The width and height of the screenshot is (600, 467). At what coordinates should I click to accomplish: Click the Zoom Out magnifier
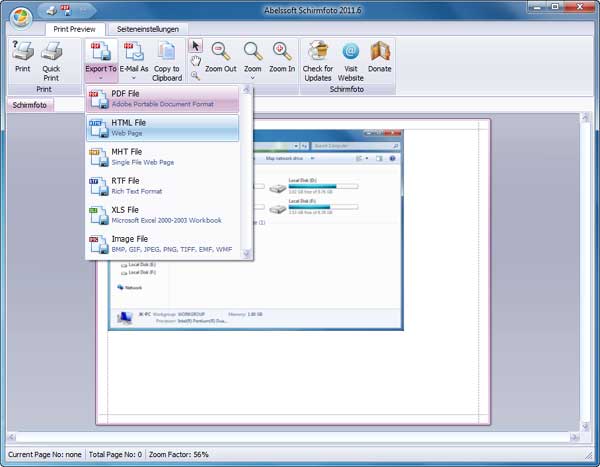pos(220,57)
